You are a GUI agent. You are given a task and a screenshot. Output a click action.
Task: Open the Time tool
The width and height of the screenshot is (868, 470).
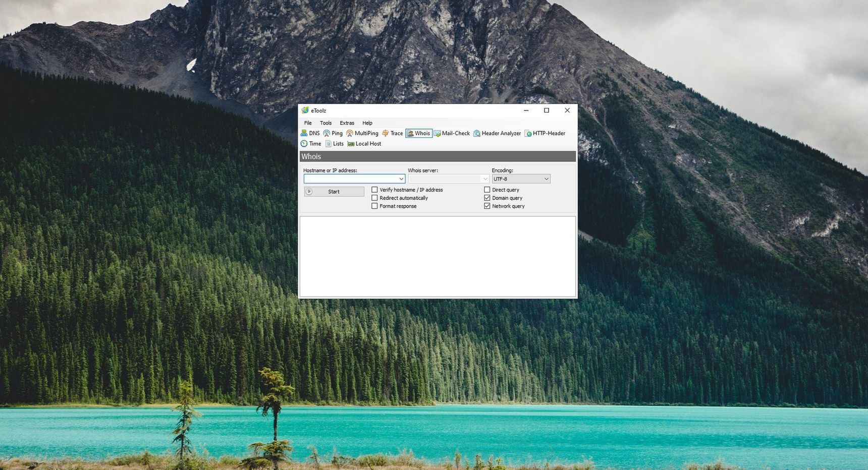pyautogui.click(x=311, y=144)
